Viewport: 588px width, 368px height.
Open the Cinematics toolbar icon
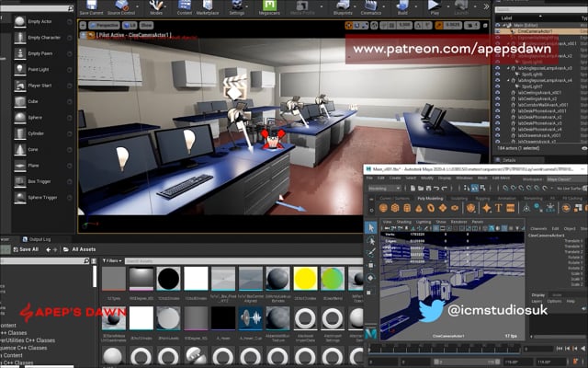click(x=371, y=6)
